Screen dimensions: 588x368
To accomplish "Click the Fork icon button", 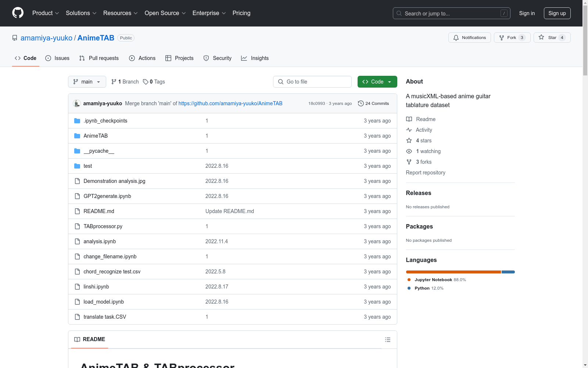I will point(502,38).
